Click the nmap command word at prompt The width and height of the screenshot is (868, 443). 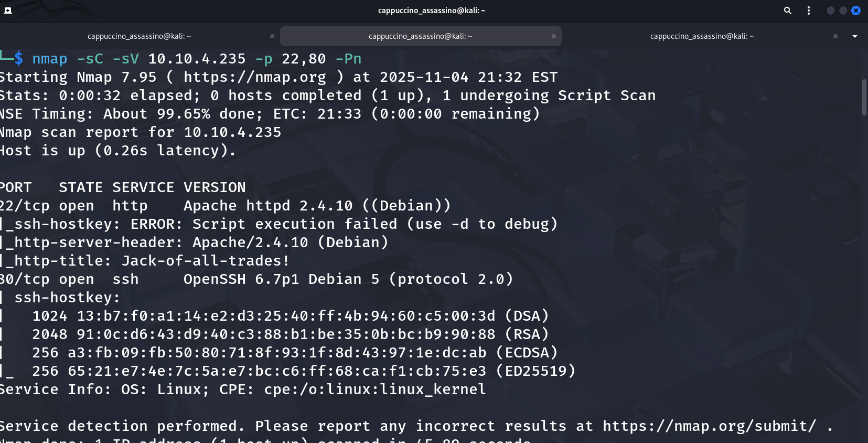pyautogui.click(x=50, y=59)
